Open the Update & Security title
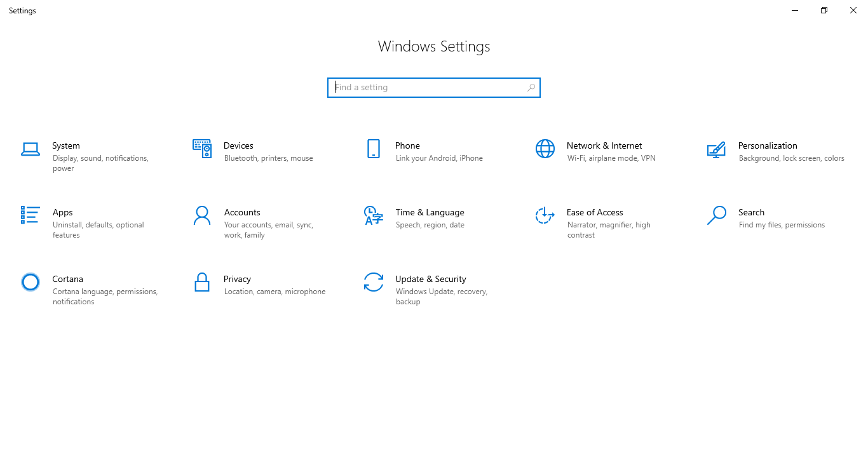This screenshot has height=458, width=868. pyautogui.click(x=431, y=279)
